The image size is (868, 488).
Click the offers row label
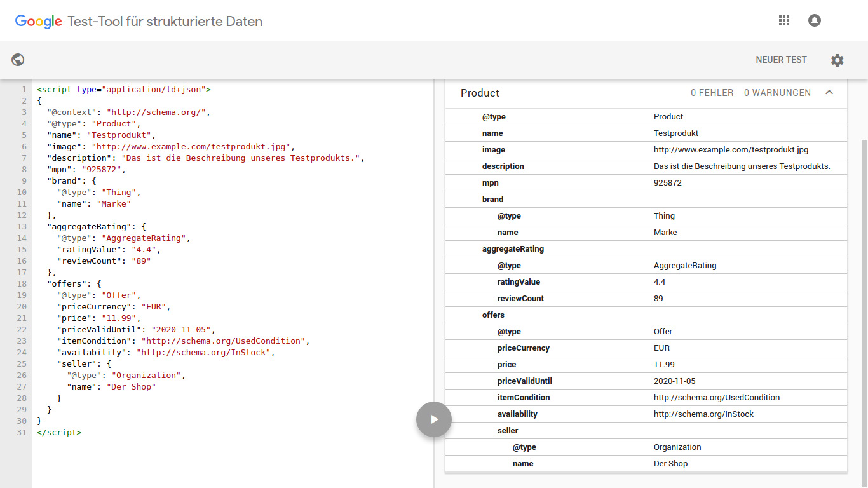(x=494, y=315)
